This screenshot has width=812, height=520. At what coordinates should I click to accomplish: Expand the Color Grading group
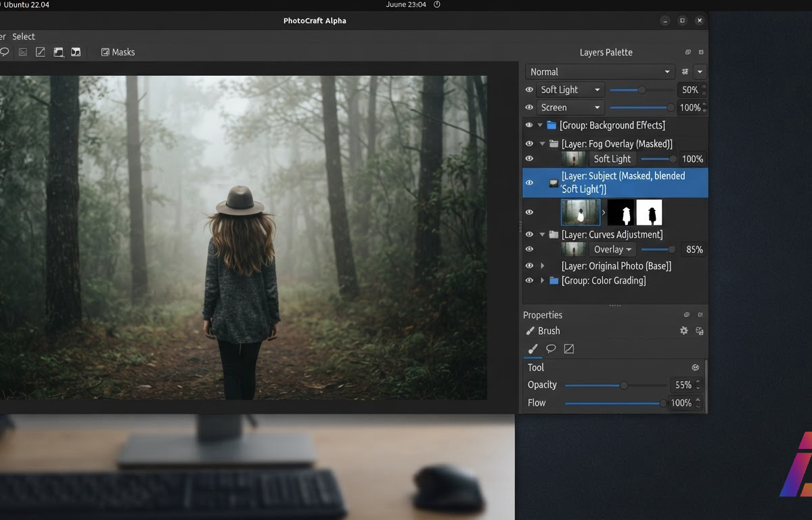pyautogui.click(x=542, y=280)
